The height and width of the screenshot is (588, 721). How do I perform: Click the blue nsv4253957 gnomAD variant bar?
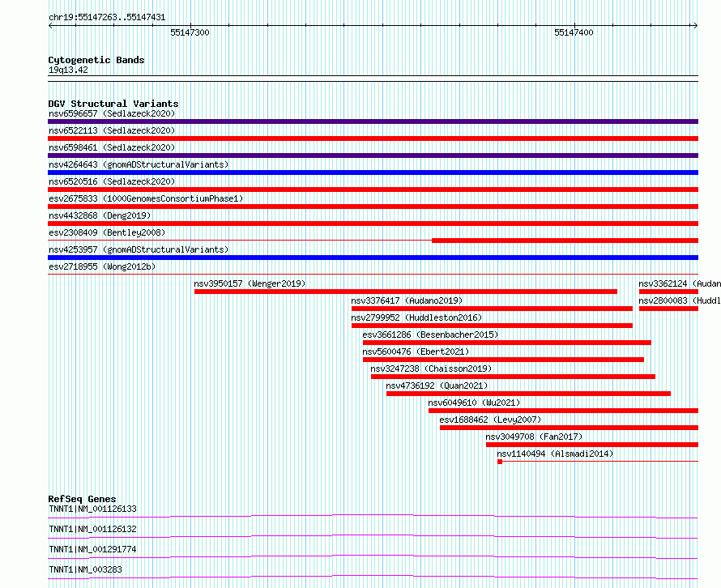pyautogui.click(x=373, y=258)
